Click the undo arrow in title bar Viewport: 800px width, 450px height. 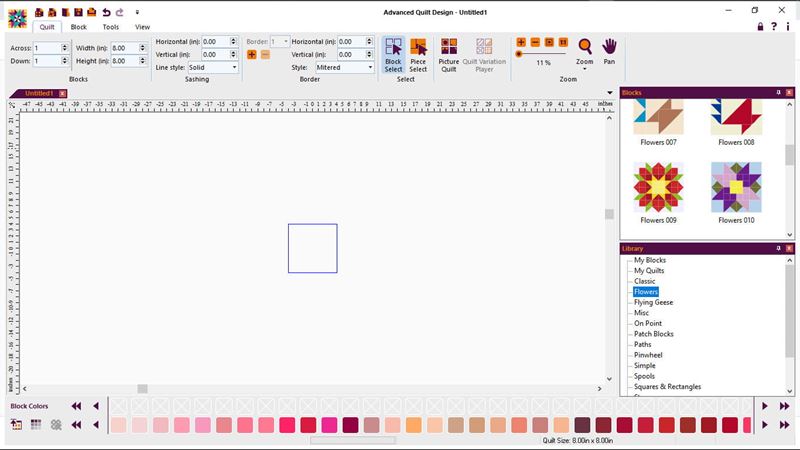[x=106, y=11]
